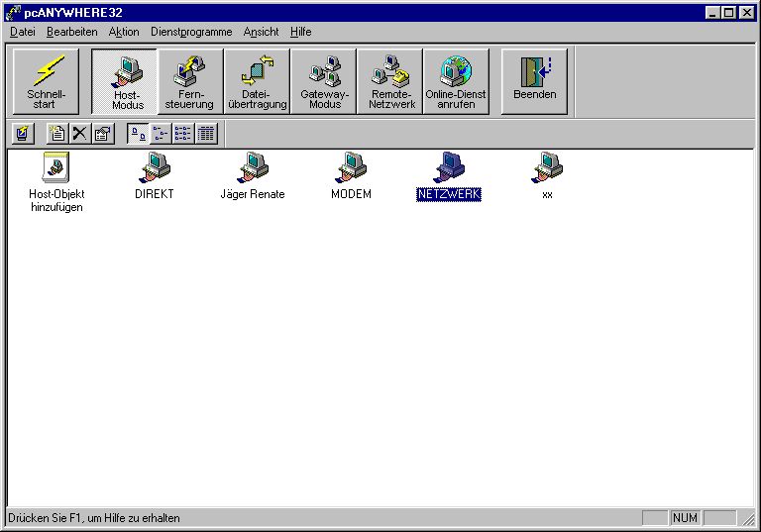
Task: Select the DIREKT host item
Action: click(x=155, y=175)
